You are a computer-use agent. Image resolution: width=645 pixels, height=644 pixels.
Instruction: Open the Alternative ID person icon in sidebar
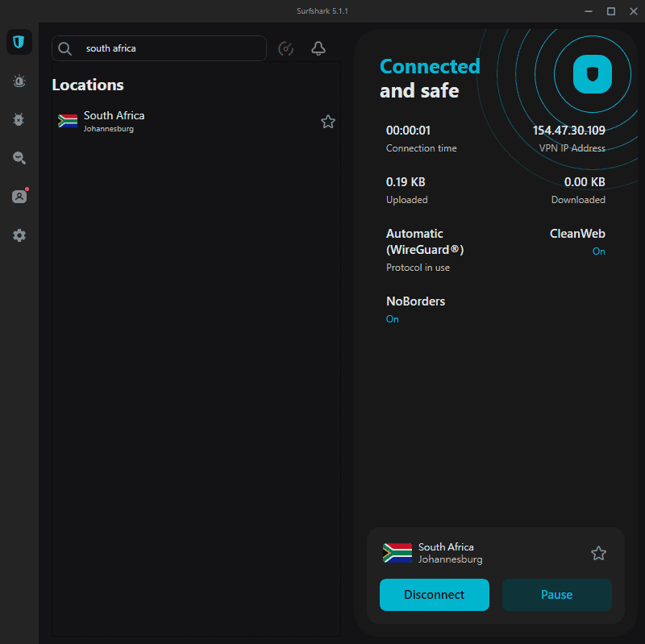point(19,197)
